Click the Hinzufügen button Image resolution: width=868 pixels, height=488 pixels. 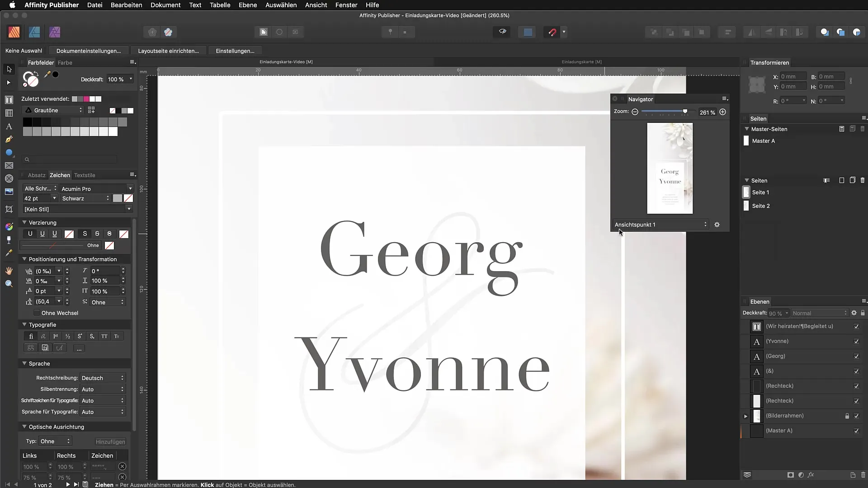pyautogui.click(x=110, y=441)
